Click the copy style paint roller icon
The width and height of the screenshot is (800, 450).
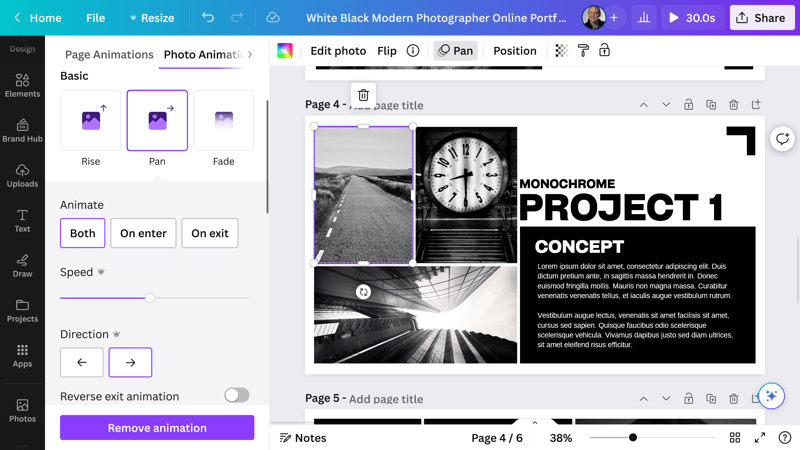coord(583,51)
